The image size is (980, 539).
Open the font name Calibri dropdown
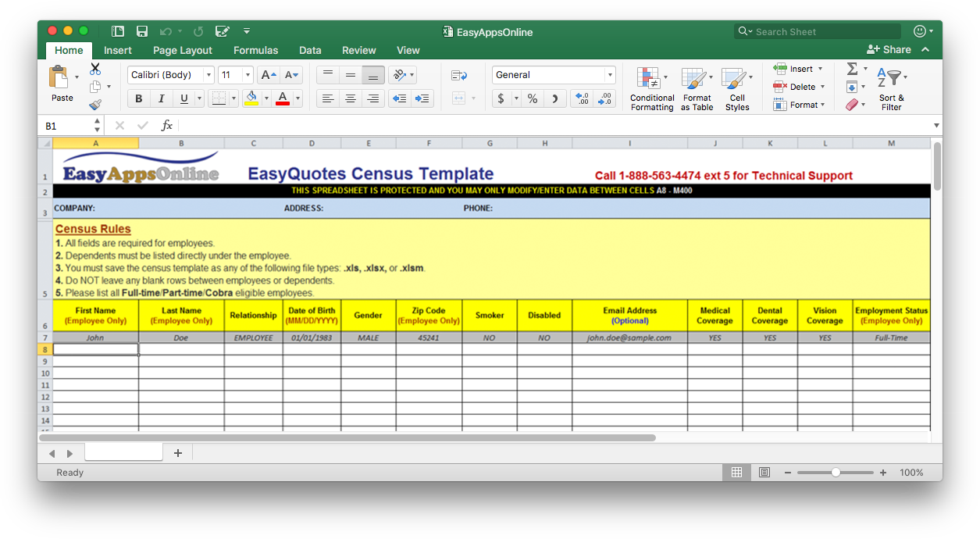click(x=208, y=75)
